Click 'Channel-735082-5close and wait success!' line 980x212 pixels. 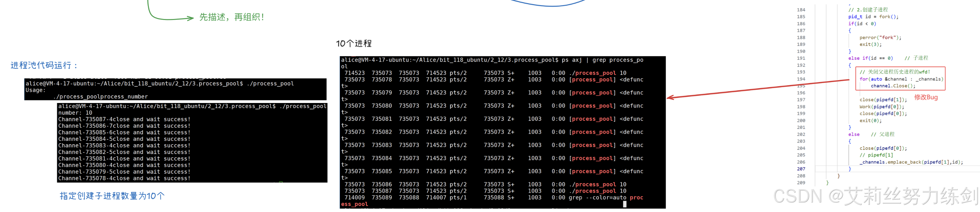tap(125, 152)
